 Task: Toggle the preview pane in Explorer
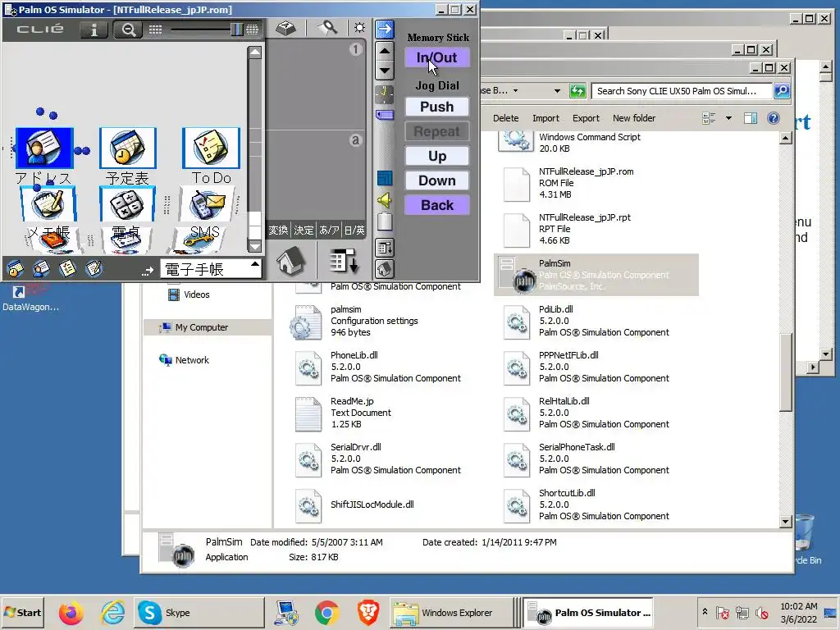[x=751, y=118]
